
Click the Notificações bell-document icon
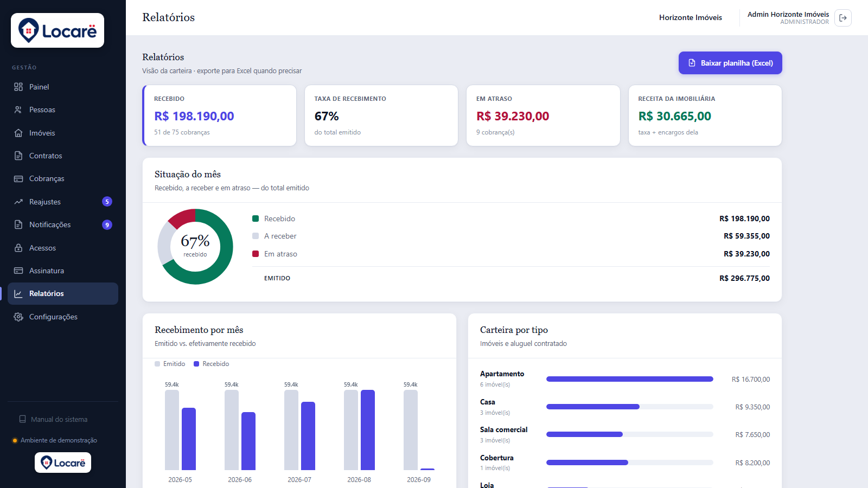[18, 224]
